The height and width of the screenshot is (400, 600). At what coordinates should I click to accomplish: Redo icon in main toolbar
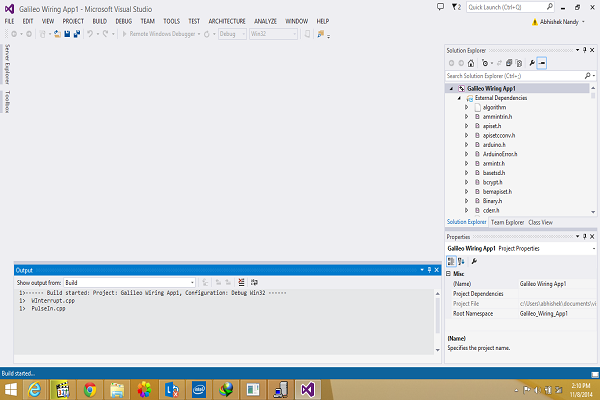pos(106,34)
